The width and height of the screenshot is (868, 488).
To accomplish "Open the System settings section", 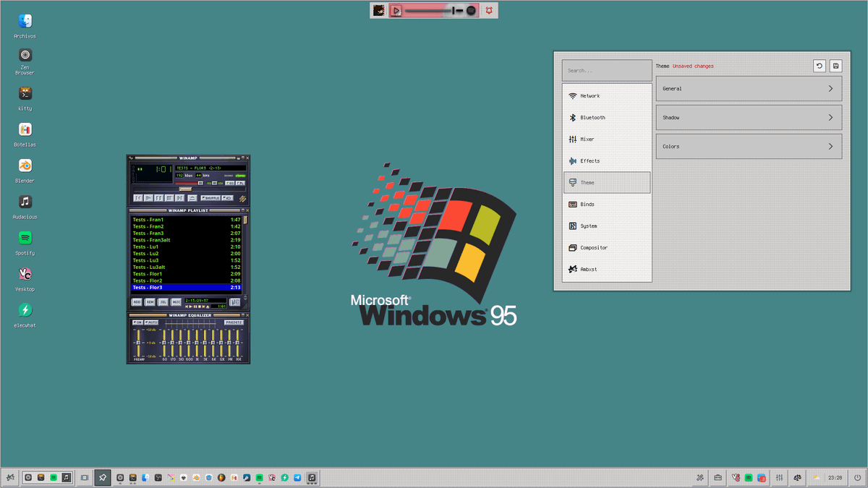I will [x=607, y=226].
